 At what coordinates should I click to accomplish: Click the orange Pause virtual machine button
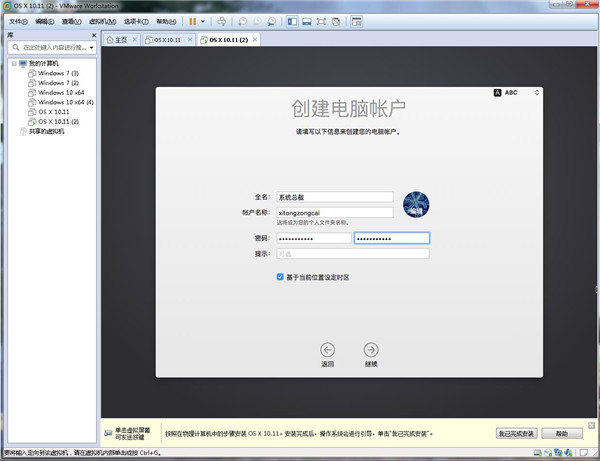coord(192,22)
